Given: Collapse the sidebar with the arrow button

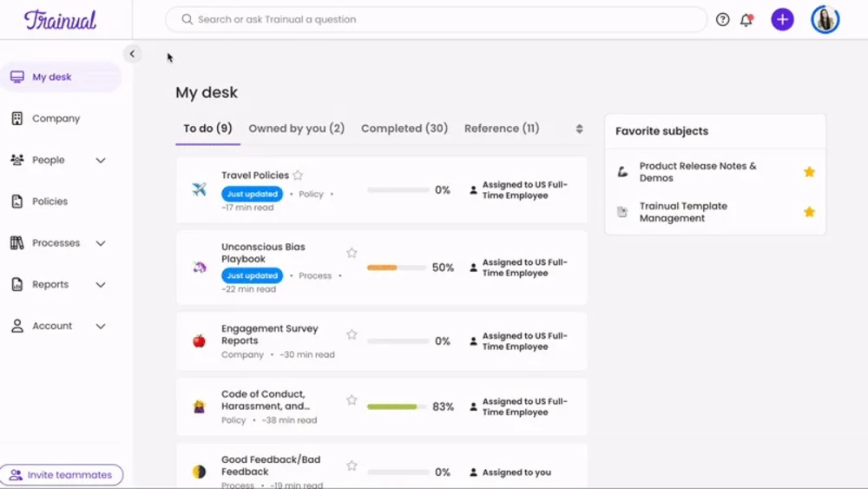Looking at the screenshot, I should (x=132, y=54).
